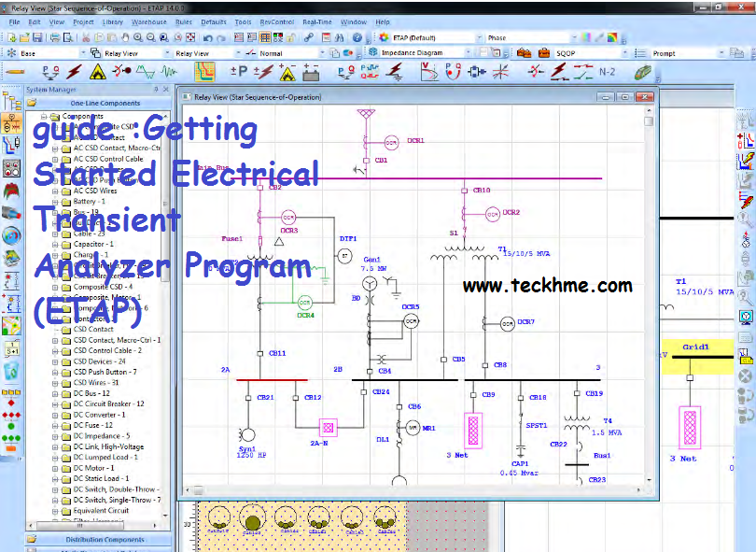Open the Prompt output report dropdown
The width and height of the screenshot is (756, 552).
coord(721,53)
